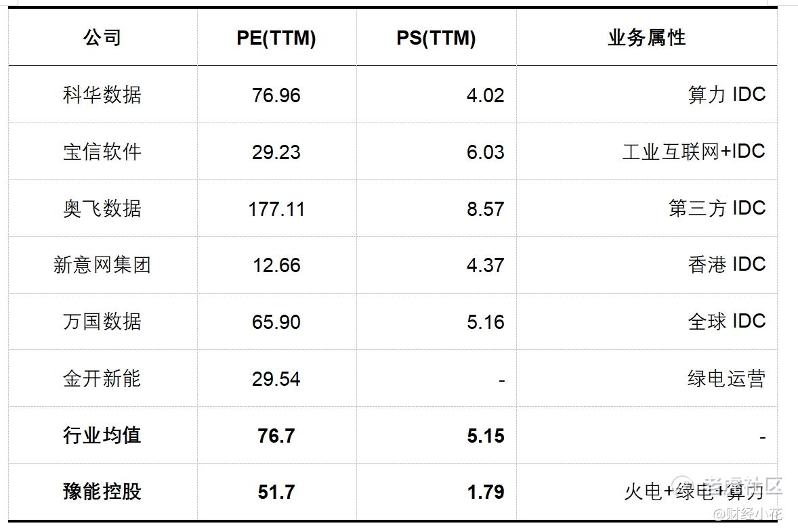
Task: Select the PE(TTM) column header
Action: tap(276, 38)
